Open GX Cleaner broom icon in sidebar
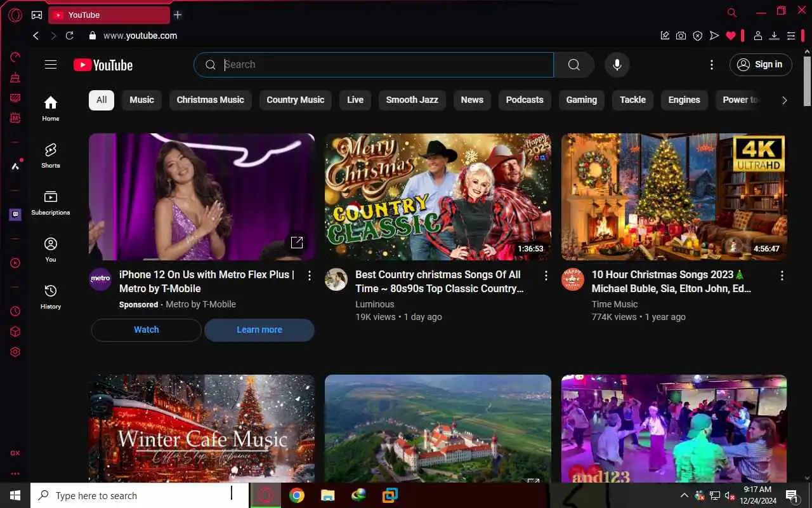 tap(15, 77)
